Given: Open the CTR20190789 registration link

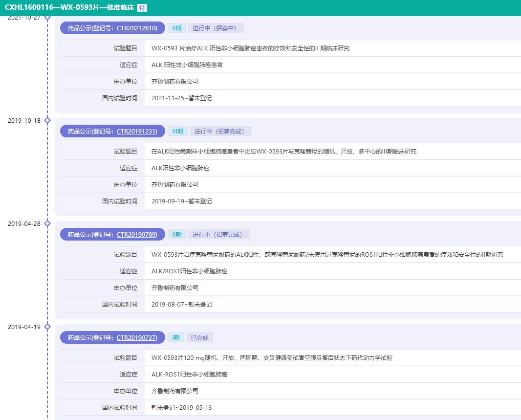Looking at the screenshot, I should coord(137,234).
